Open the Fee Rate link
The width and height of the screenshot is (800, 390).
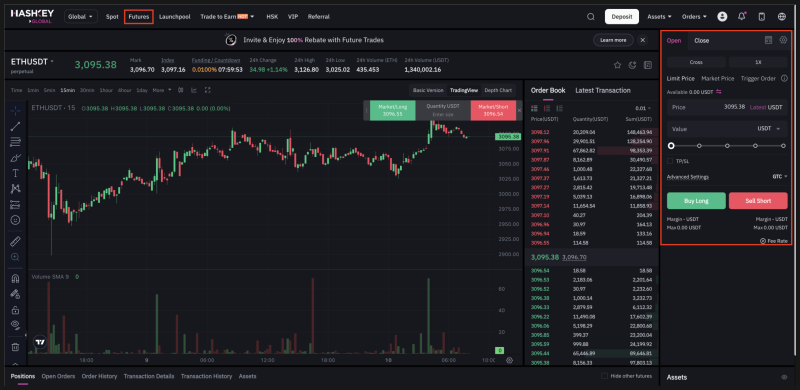tap(773, 240)
